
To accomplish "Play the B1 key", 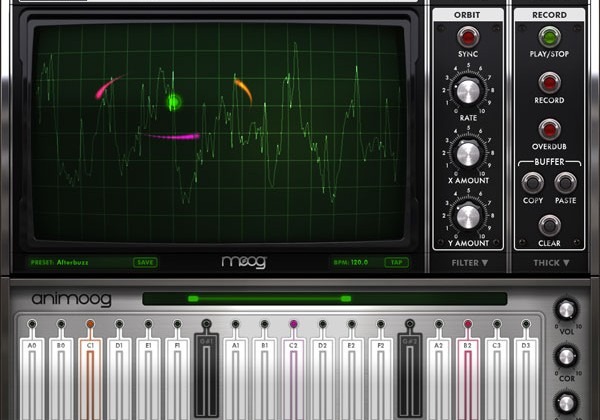I will 265,379.
